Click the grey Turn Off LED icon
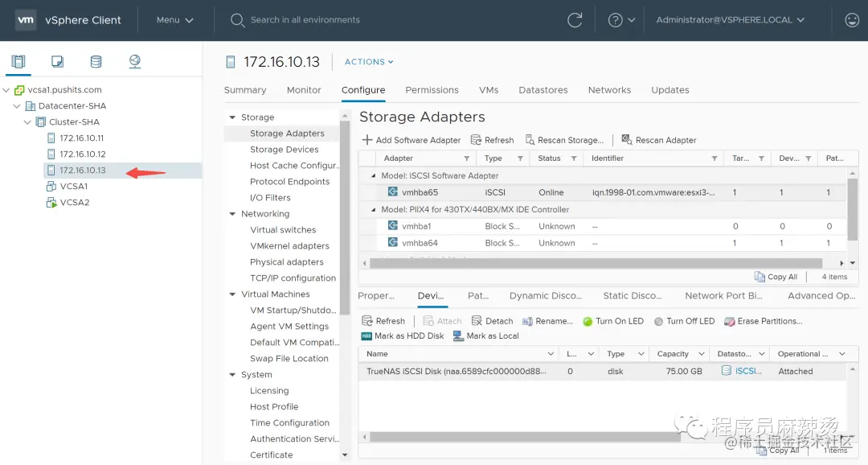Viewport: 868px width, 465px height. (659, 322)
